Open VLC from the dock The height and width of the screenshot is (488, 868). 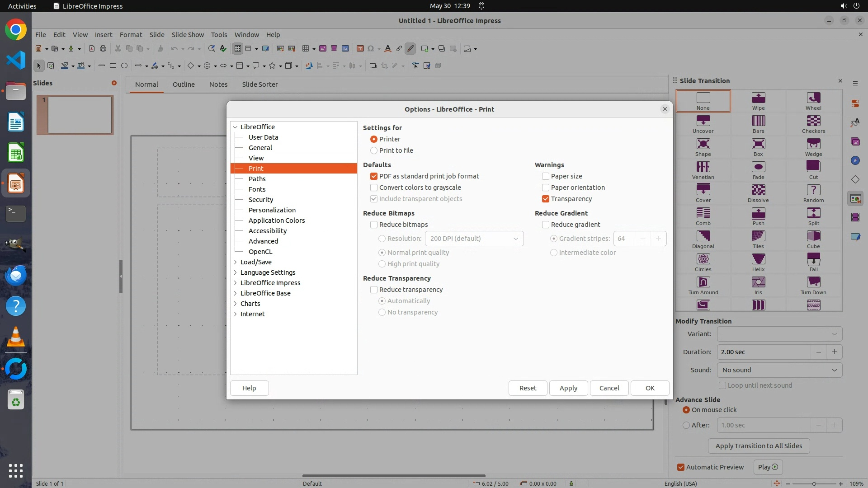coord(16,337)
